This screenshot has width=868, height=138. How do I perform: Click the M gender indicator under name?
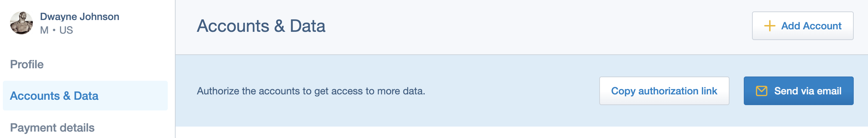[x=44, y=30]
